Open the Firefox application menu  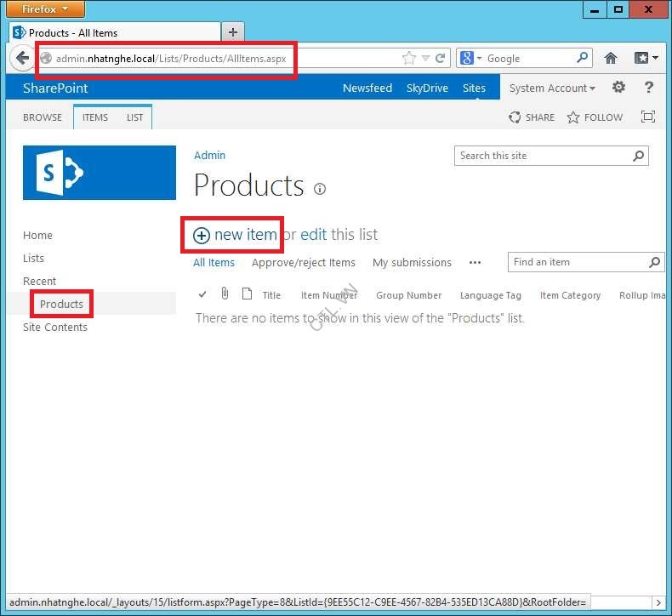click(47, 9)
